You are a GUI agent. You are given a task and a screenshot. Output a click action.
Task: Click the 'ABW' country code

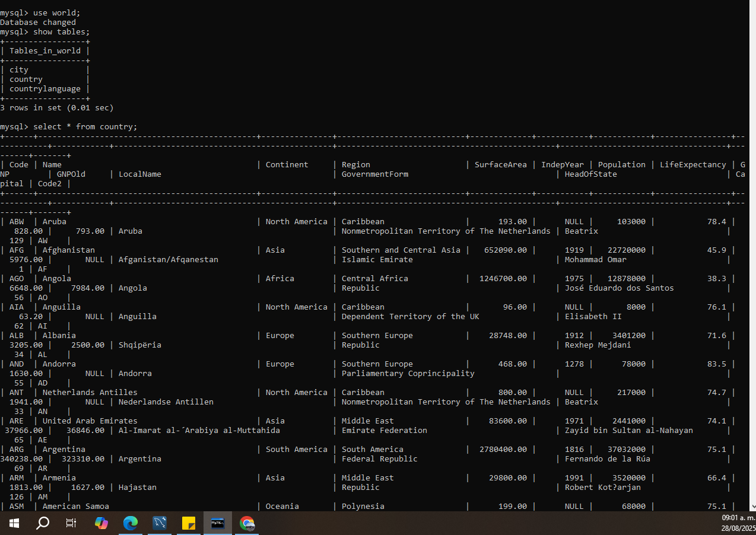pos(17,222)
